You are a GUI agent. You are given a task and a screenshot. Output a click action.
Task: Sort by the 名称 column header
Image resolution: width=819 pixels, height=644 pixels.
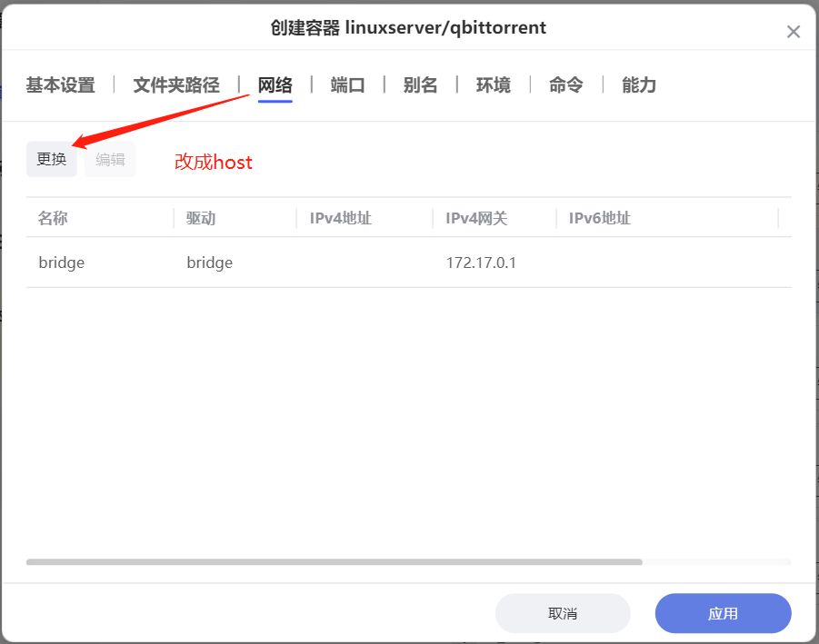tap(53, 218)
